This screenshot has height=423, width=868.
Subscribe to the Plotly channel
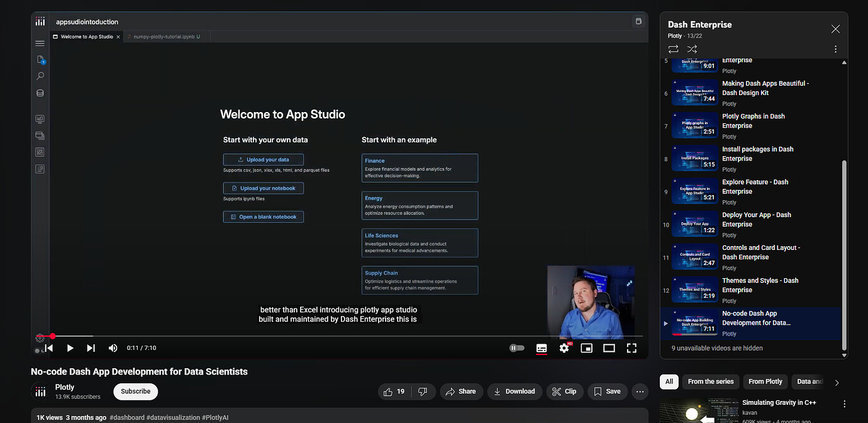135,392
